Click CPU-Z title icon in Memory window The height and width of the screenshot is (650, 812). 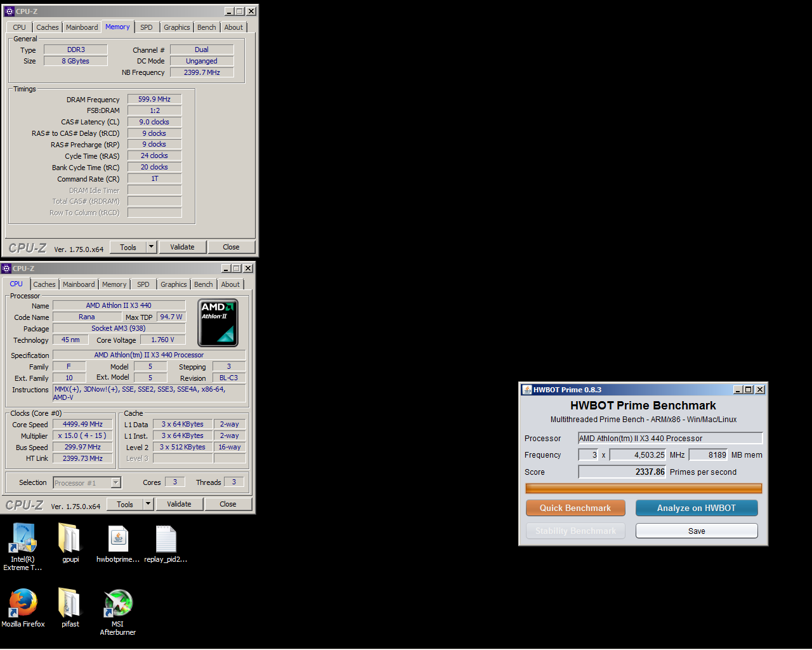(9, 11)
